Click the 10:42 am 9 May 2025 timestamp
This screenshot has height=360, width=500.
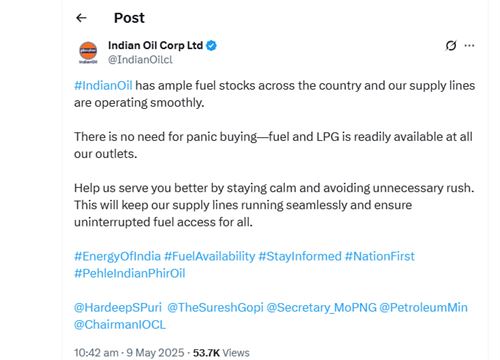(129, 353)
